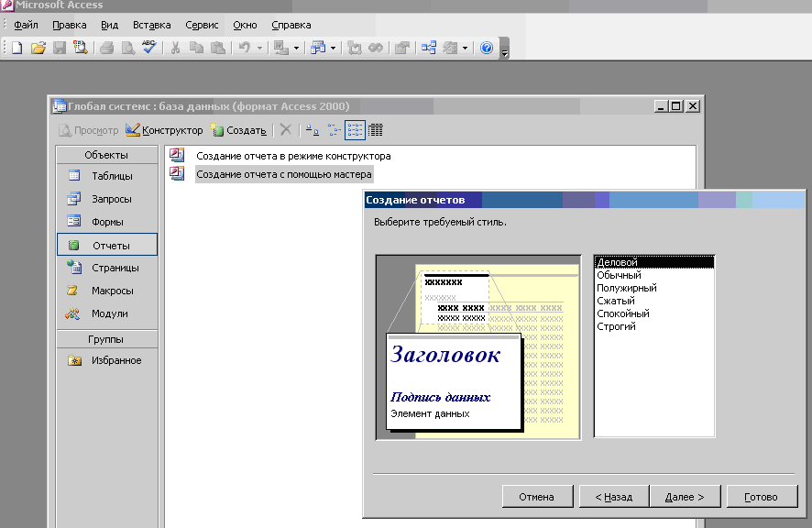The width and height of the screenshot is (812, 528).
Task: Click the Open folder icon in the toolbar
Action: [38, 49]
